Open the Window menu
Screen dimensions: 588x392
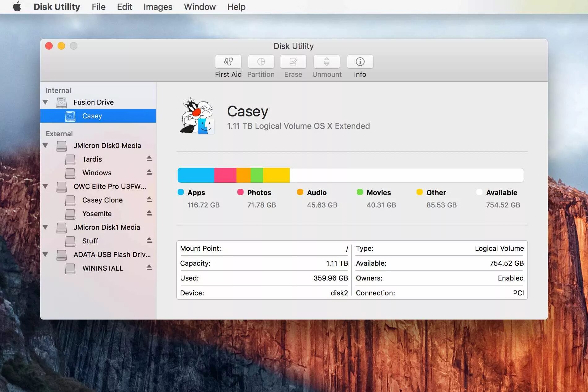[x=200, y=7]
